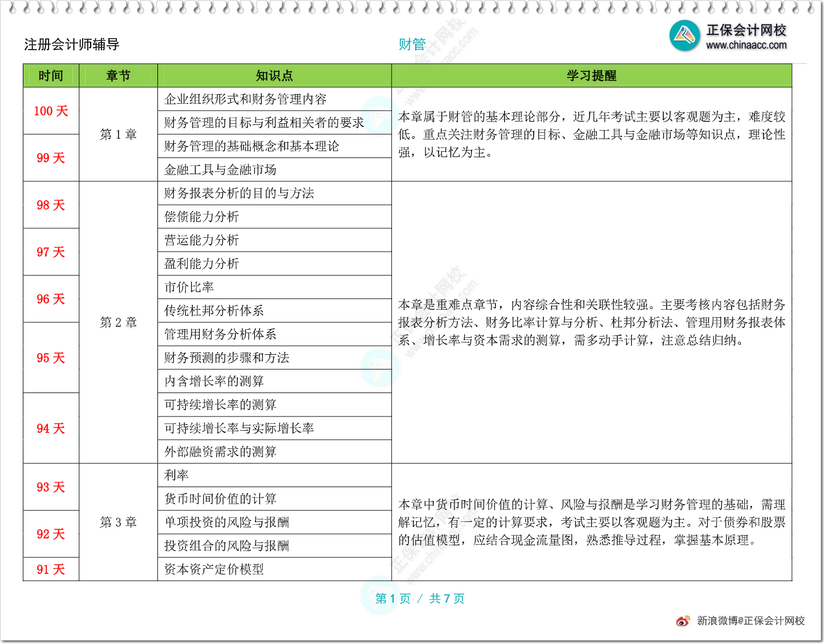Select the 财管 title at top
Screen dimensions: 824x644
click(412, 44)
